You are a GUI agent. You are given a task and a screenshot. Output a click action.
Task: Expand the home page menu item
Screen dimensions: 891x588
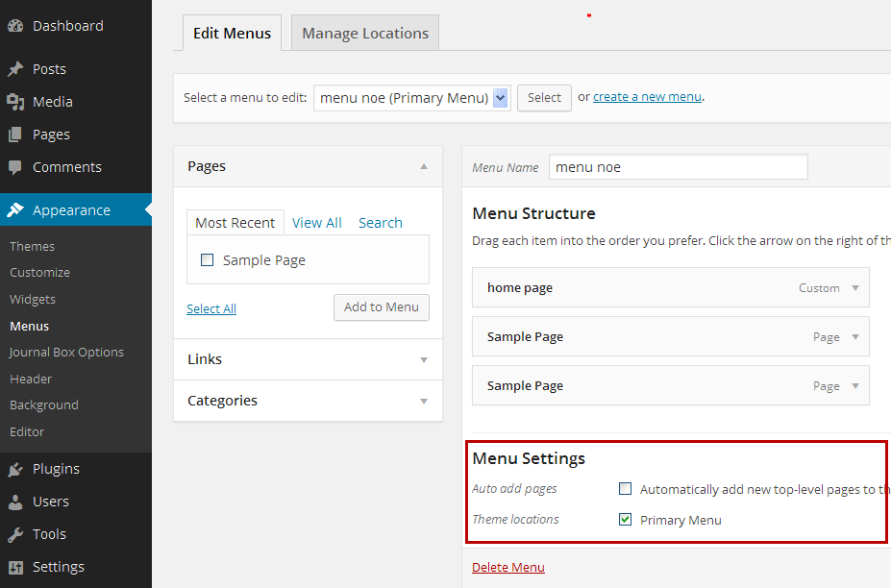point(855,288)
